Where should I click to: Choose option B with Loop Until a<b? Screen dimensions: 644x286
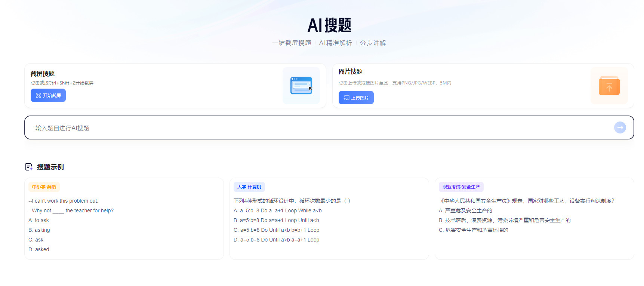(x=276, y=220)
